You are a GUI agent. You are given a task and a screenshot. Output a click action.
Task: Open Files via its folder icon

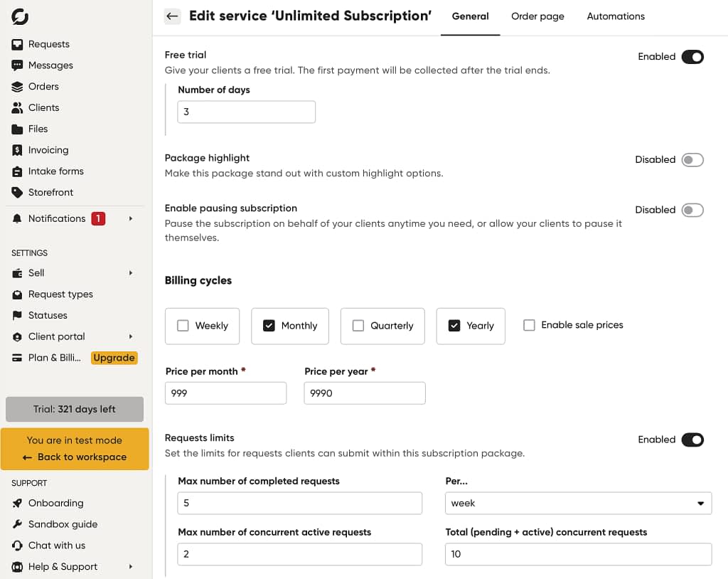tap(17, 129)
